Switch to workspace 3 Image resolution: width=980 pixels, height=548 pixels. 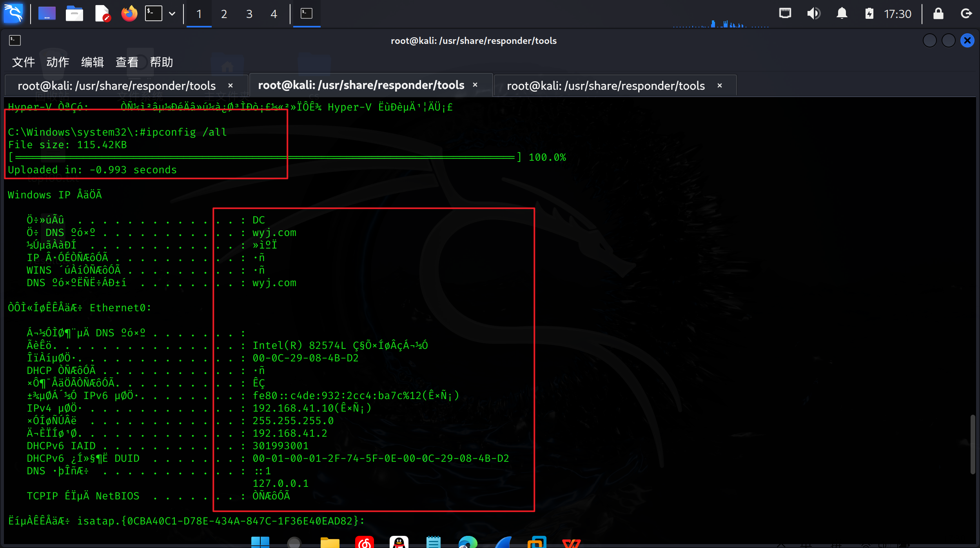tap(249, 14)
